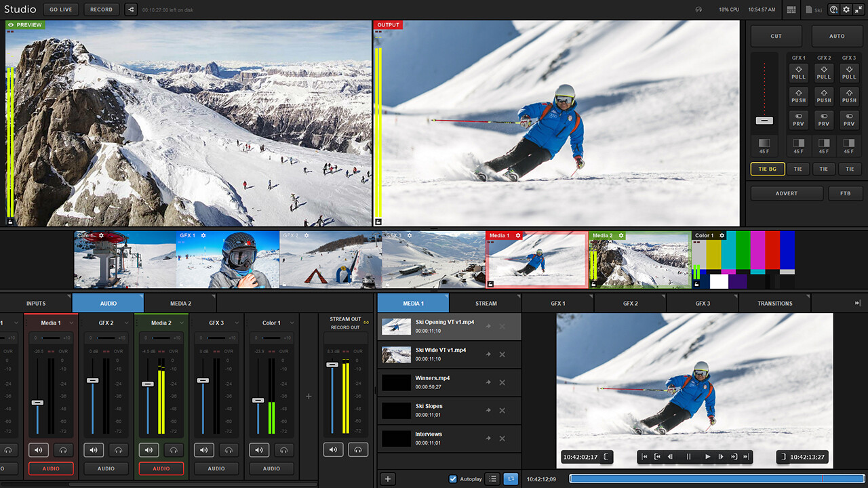This screenshot has width=868, height=488.
Task: Toggle headphone monitoring for GFX 3
Action: coord(229,449)
